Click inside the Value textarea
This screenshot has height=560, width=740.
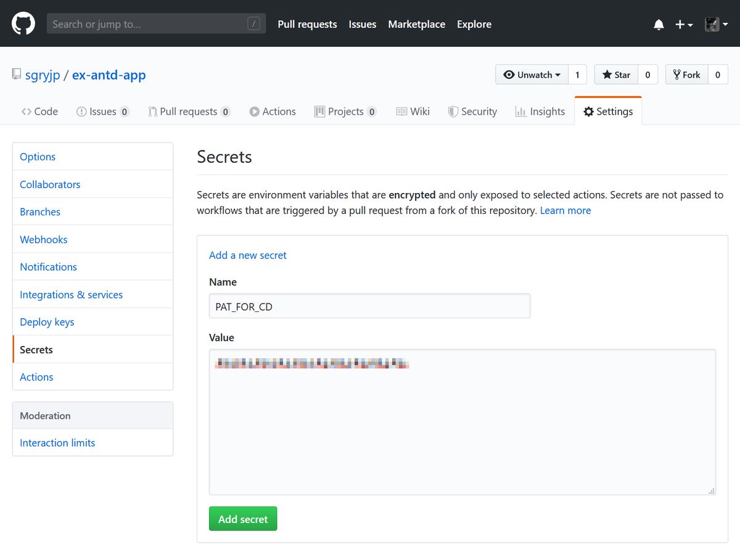pyautogui.click(x=462, y=422)
